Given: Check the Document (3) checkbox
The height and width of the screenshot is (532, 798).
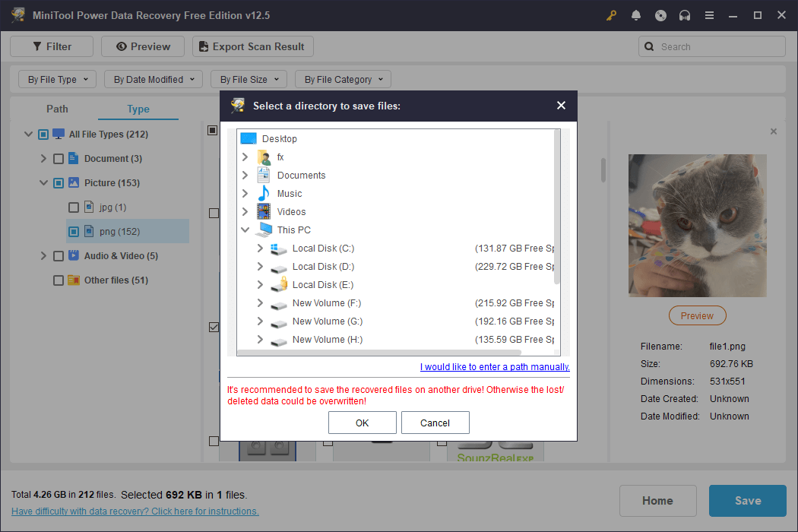Looking at the screenshot, I should tap(59, 159).
